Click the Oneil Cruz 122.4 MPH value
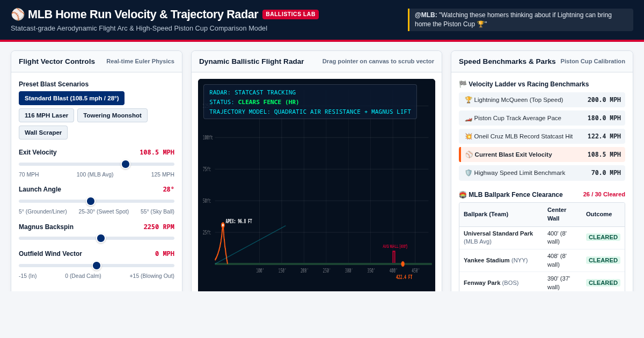Viewport: 644px width, 338px height. point(604,136)
